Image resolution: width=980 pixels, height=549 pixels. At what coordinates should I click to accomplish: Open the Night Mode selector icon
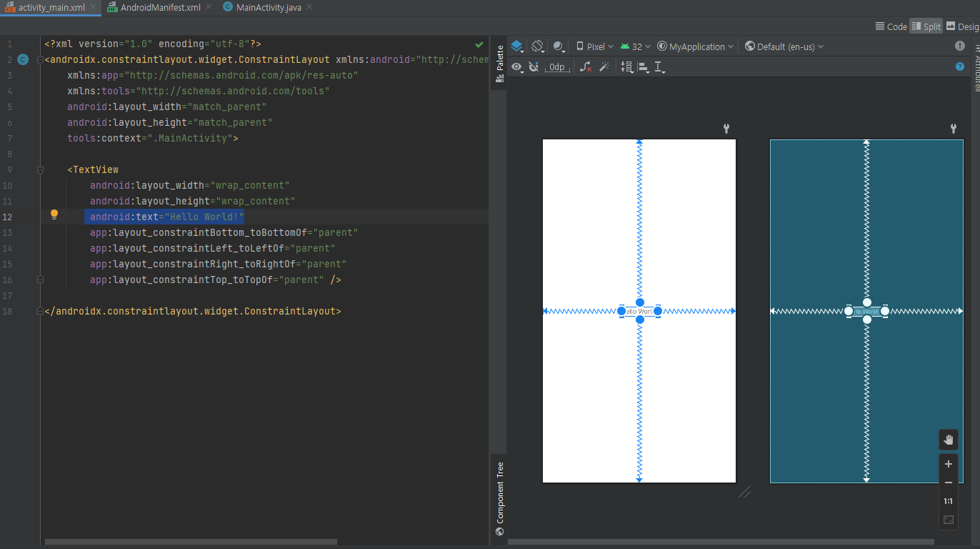(x=559, y=46)
